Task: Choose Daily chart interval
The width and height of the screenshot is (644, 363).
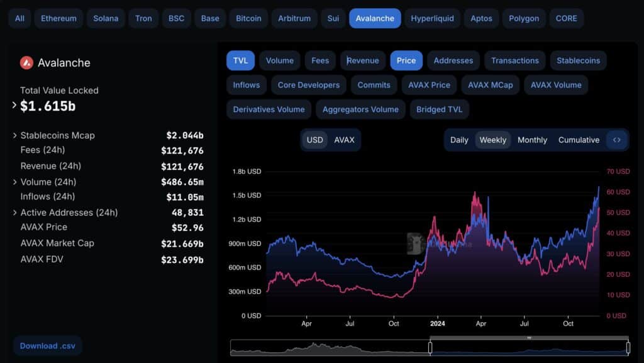Action: [x=459, y=140]
